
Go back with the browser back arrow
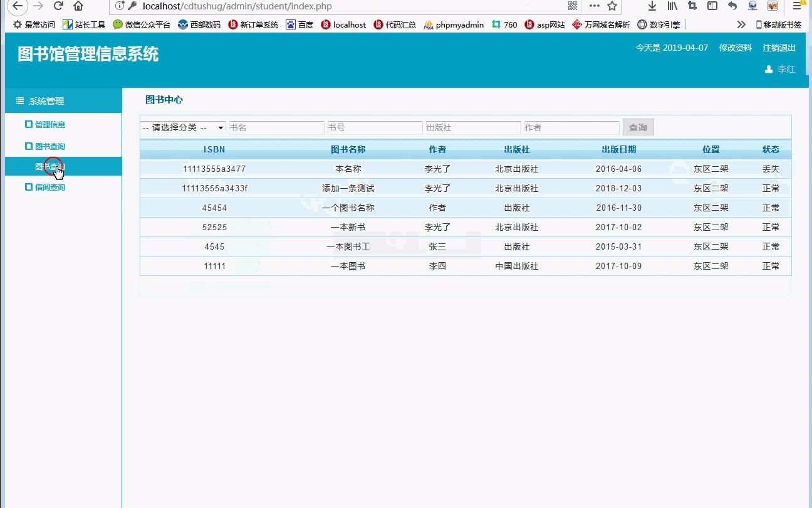(x=18, y=6)
